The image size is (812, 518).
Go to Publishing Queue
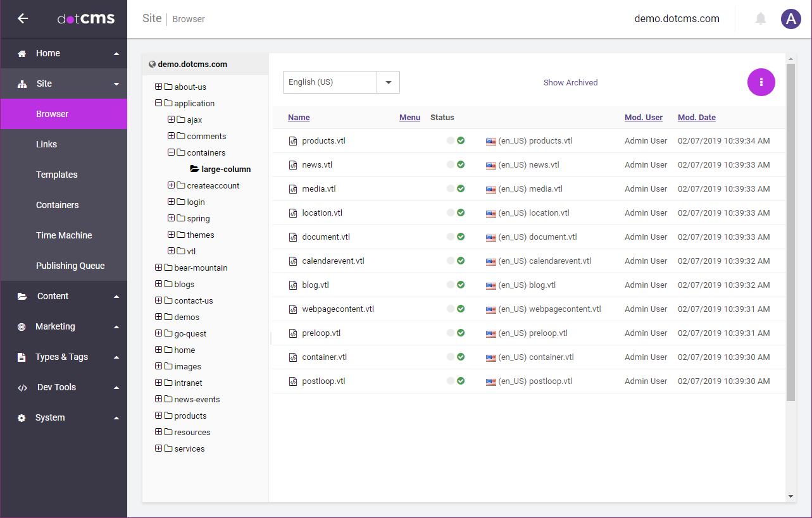tap(70, 266)
